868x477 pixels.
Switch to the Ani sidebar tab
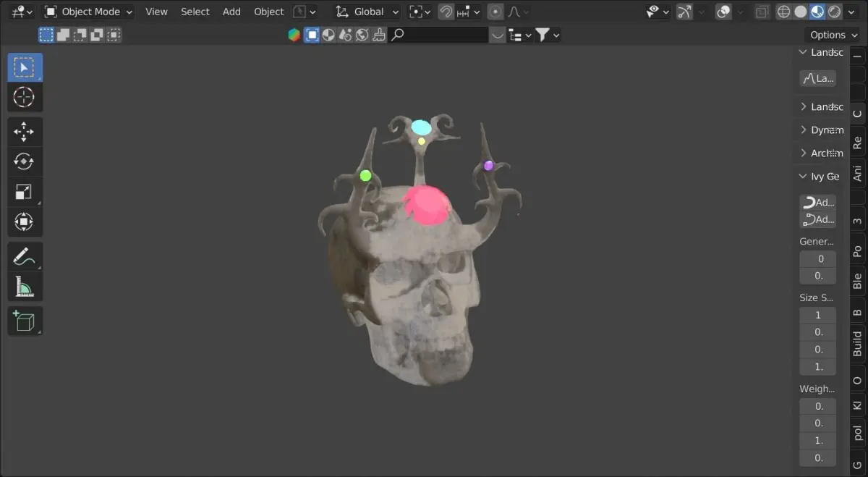(x=858, y=174)
